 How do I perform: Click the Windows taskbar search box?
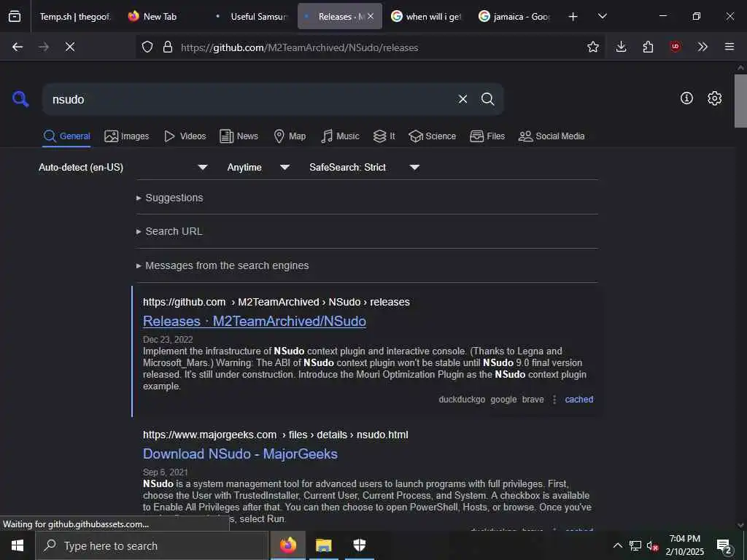pos(152,545)
